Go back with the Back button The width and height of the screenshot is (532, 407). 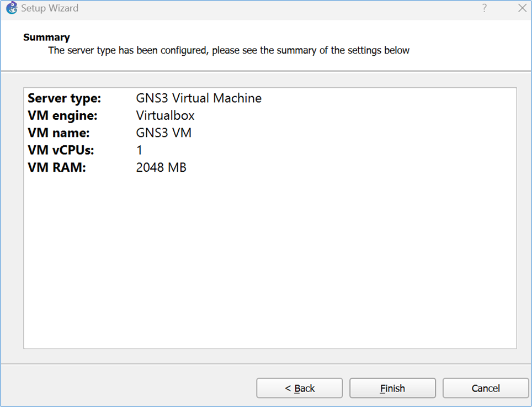tap(300, 388)
